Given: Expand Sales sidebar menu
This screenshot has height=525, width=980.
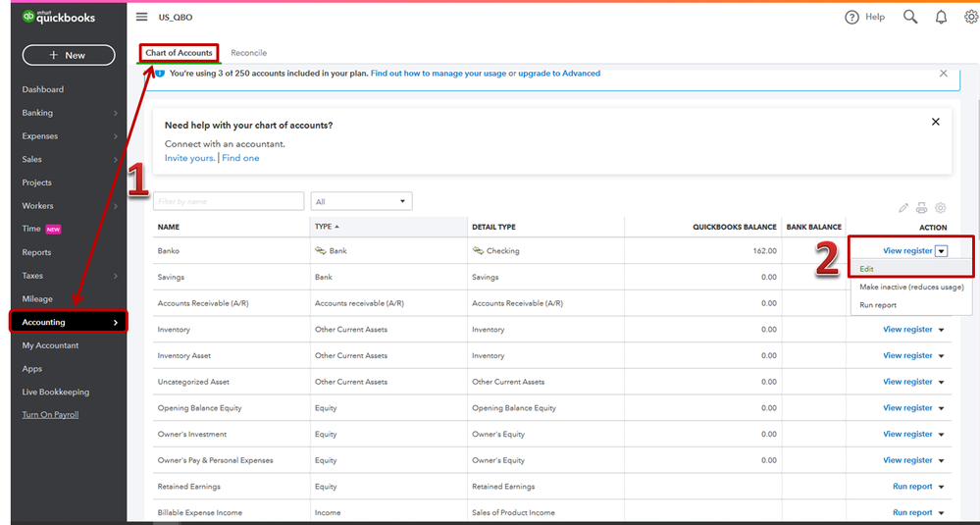Looking at the screenshot, I should pos(69,159).
